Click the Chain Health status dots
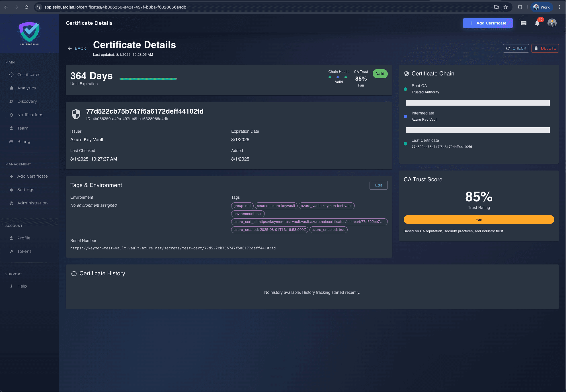Image resolution: width=566 pixels, height=392 pixels. (x=338, y=77)
